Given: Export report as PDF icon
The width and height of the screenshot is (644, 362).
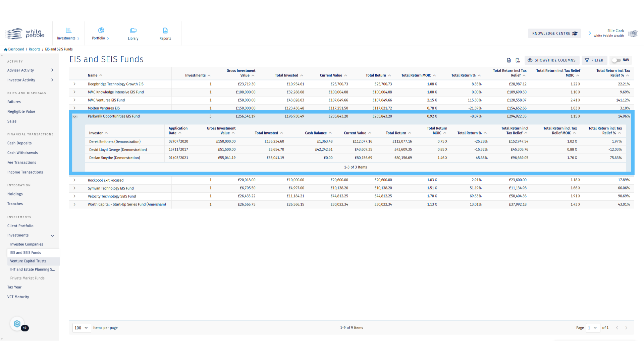Looking at the screenshot, I should click(518, 60).
